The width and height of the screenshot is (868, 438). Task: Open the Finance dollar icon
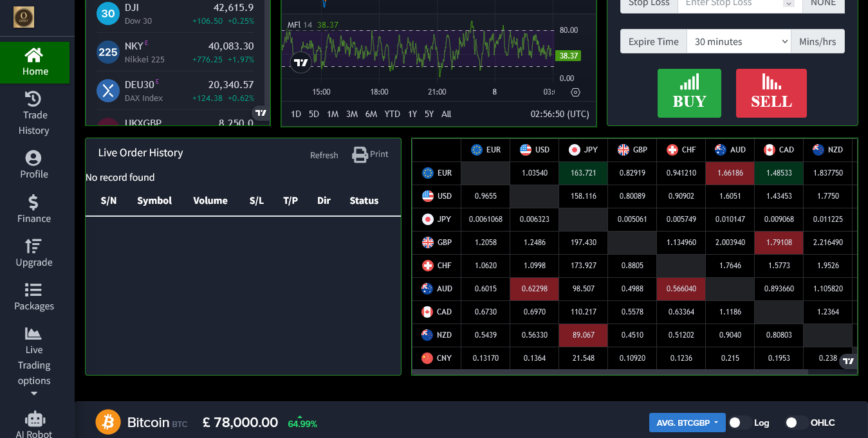click(33, 203)
